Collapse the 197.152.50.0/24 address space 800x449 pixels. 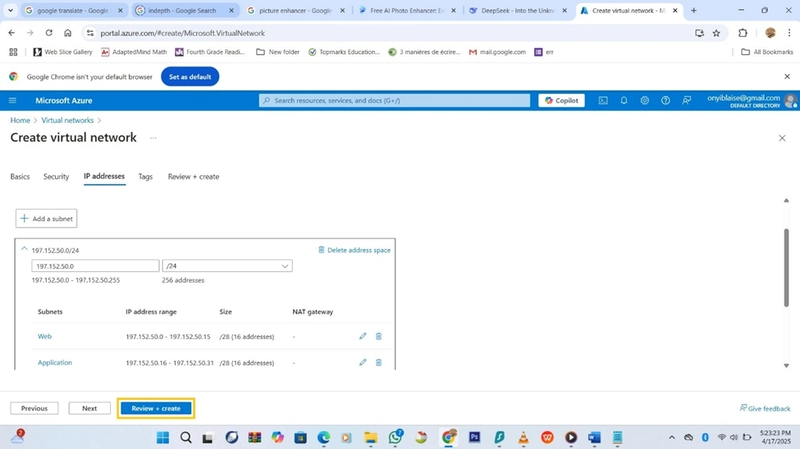pyautogui.click(x=24, y=249)
